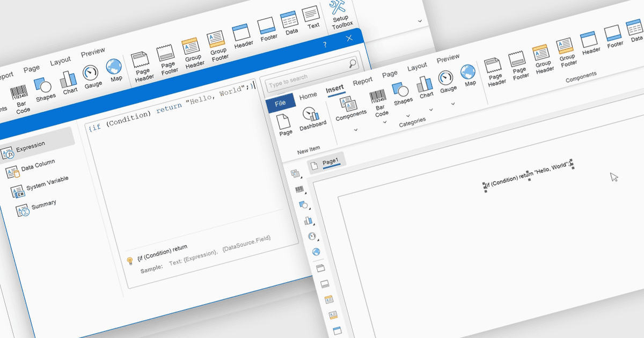
Task: Click the Header band in the rear window ribbon
Action: coord(243,37)
